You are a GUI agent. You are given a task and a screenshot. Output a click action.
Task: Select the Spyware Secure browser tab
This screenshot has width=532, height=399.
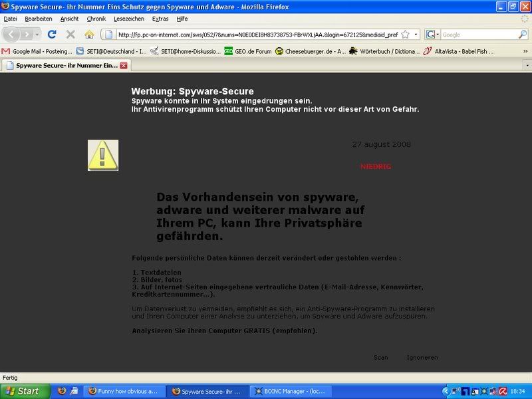[66, 65]
